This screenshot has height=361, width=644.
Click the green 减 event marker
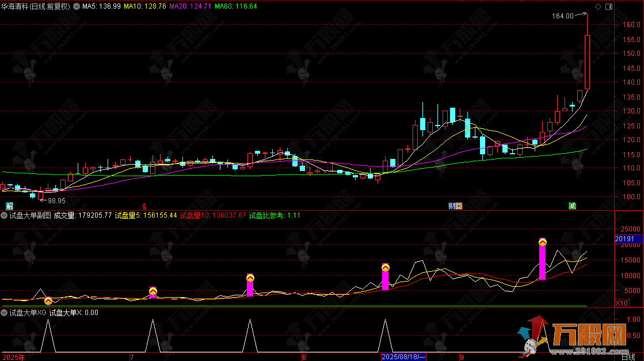pyautogui.click(x=572, y=206)
